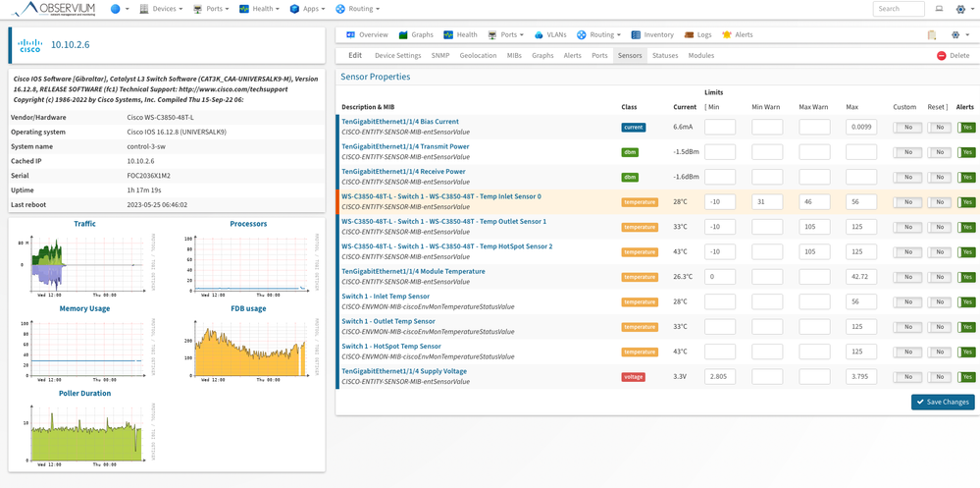Viewport: 980px width, 488px height.
Task: Click the checkmark icon in Save Changes
Action: coord(920,403)
